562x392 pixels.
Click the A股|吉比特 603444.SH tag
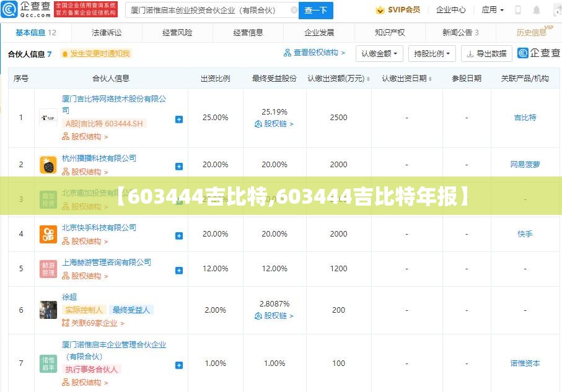[104, 124]
